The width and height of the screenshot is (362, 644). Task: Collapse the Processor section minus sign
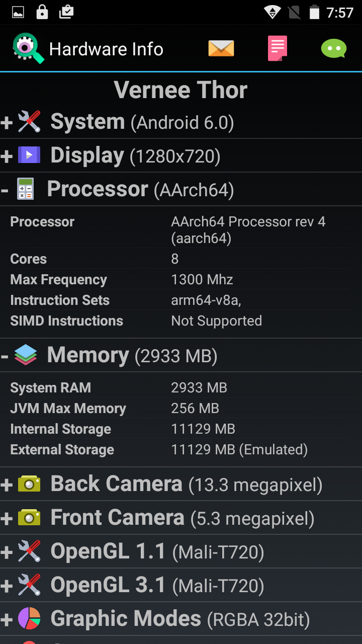click(x=5, y=190)
